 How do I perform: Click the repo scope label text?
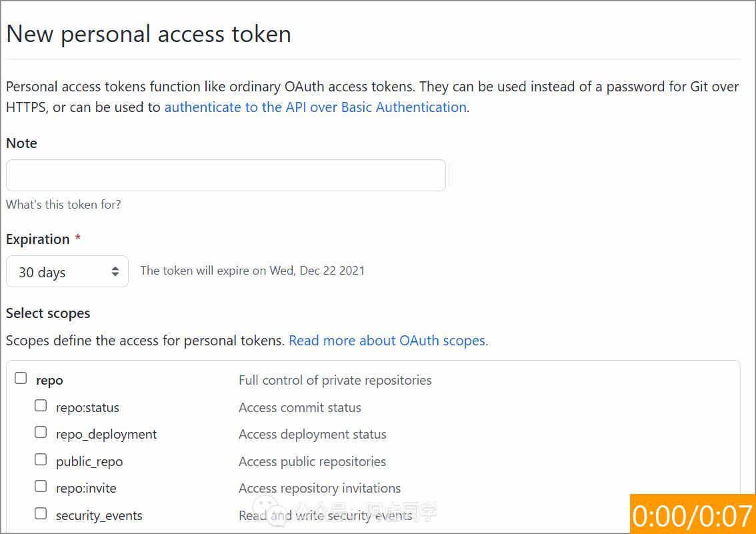(49, 381)
